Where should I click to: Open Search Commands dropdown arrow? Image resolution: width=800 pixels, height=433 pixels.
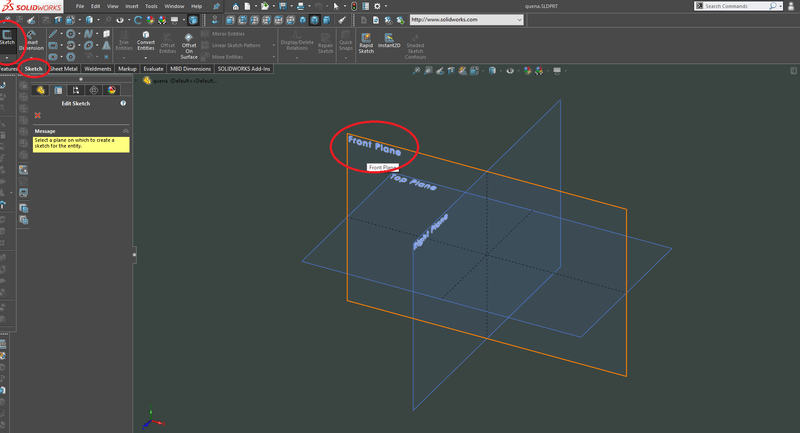pyautogui.click(x=780, y=6)
